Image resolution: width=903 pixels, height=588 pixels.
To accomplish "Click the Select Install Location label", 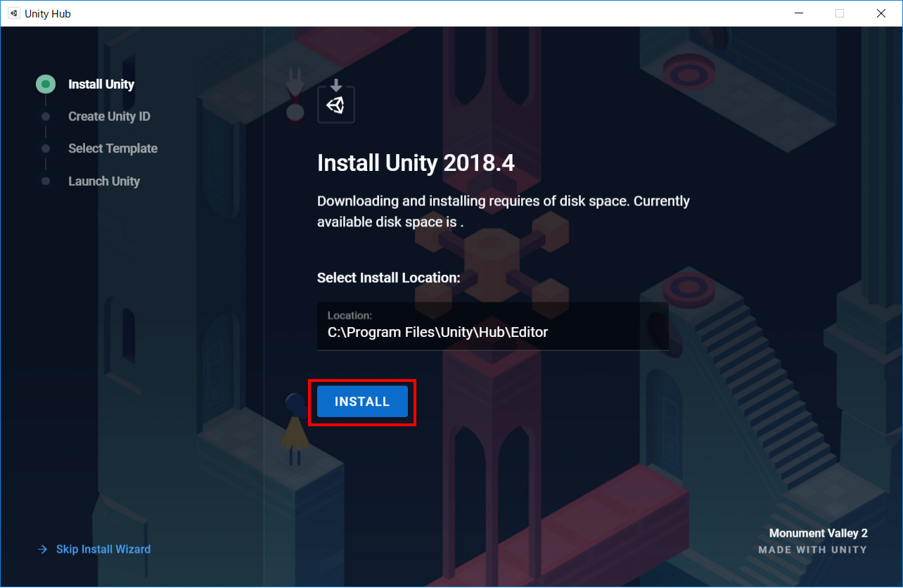I will [389, 278].
